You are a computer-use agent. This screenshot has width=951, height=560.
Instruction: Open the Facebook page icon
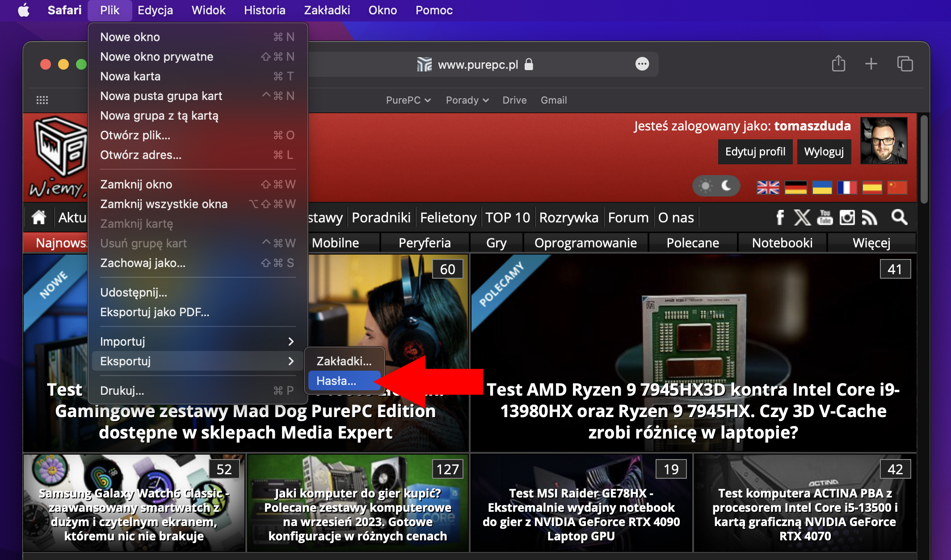pyautogui.click(x=780, y=217)
